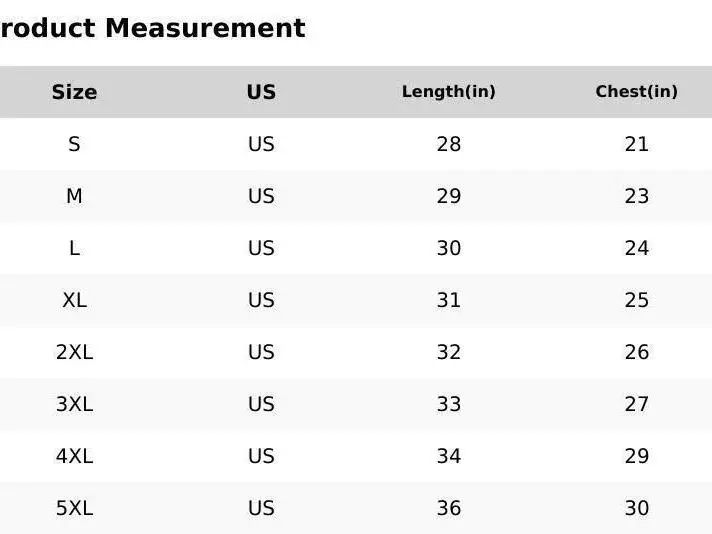Click the Chest(in) column header
The height and width of the screenshot is (534, 712).
[636, 92]
